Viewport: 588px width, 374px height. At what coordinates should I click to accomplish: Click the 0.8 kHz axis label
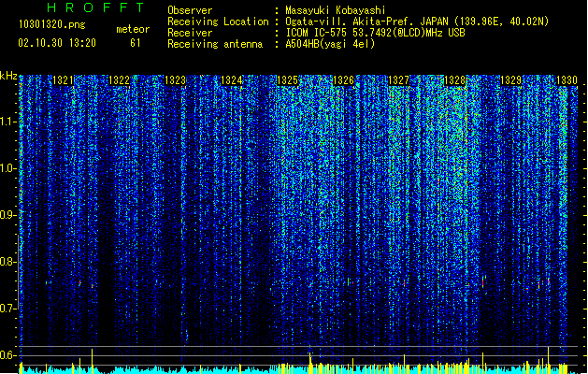(8, 262)
